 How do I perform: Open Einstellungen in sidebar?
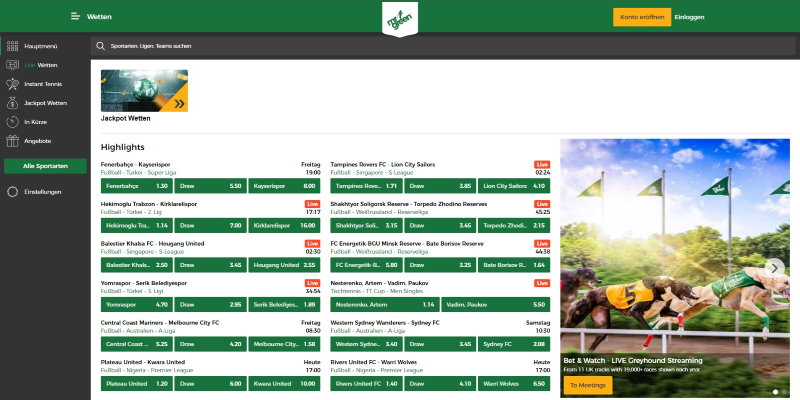[x=45, y=192]
